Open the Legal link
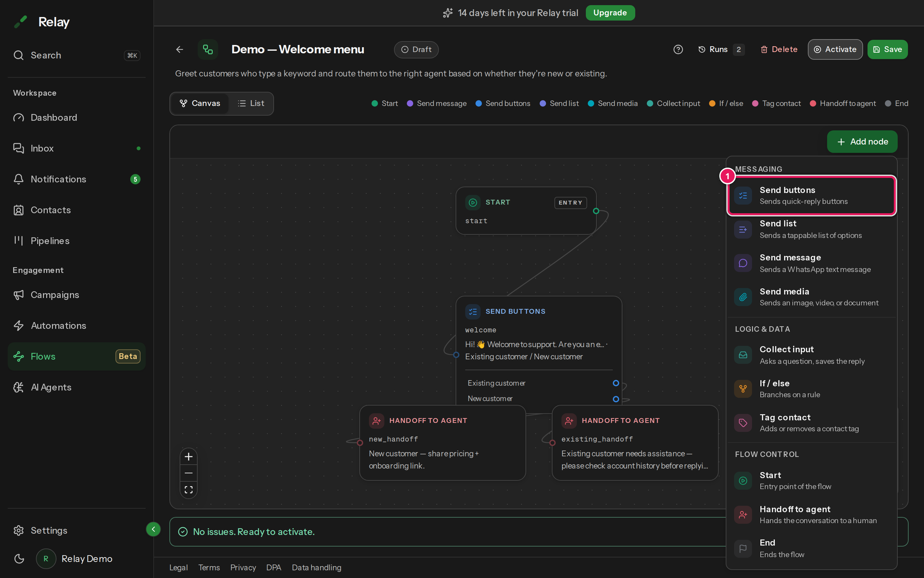This screenshot has height=578, width=924. [178, 568]
